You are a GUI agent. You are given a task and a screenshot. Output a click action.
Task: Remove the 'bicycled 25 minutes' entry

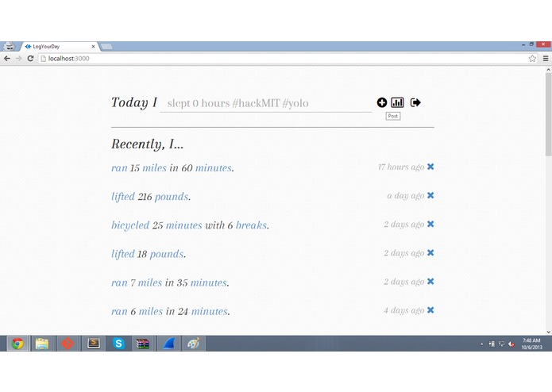click(430, 224)
